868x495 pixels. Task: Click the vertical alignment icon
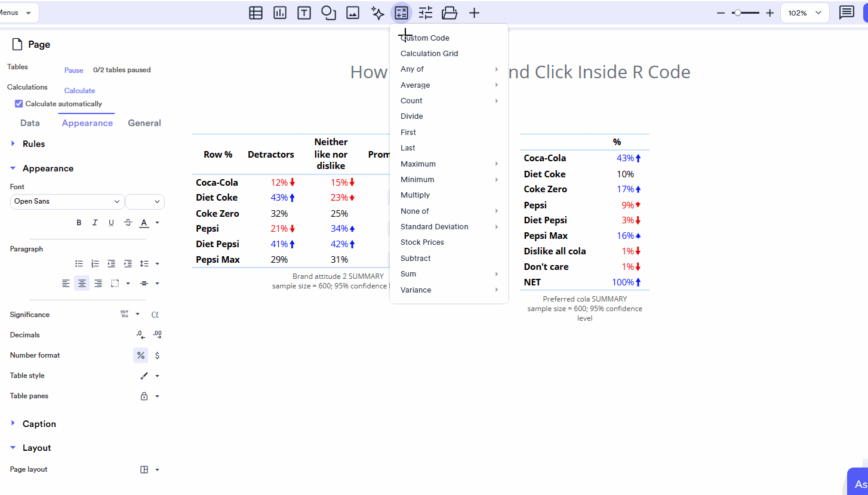pyautogui.click(x=144, y=283)
